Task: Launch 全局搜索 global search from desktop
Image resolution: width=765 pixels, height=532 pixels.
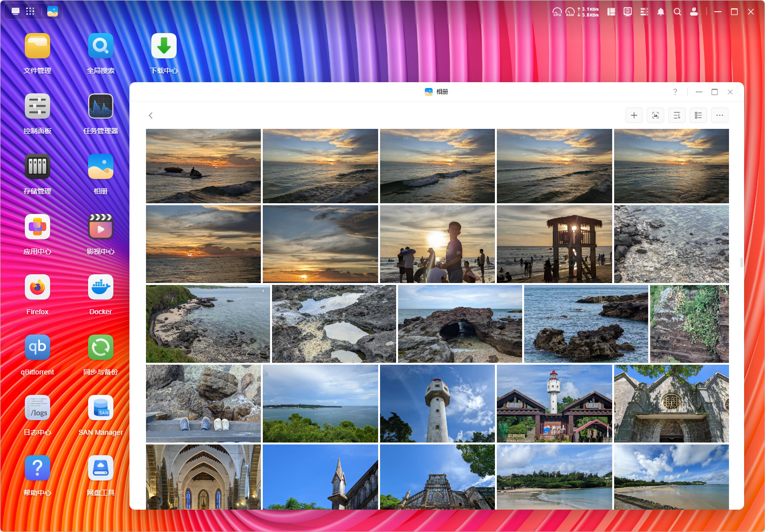Action: point(101,46)
